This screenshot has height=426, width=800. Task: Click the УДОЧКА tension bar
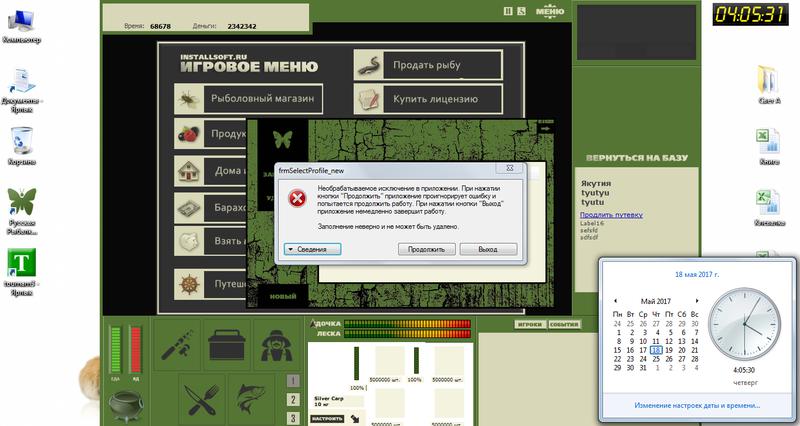[407, 324]
